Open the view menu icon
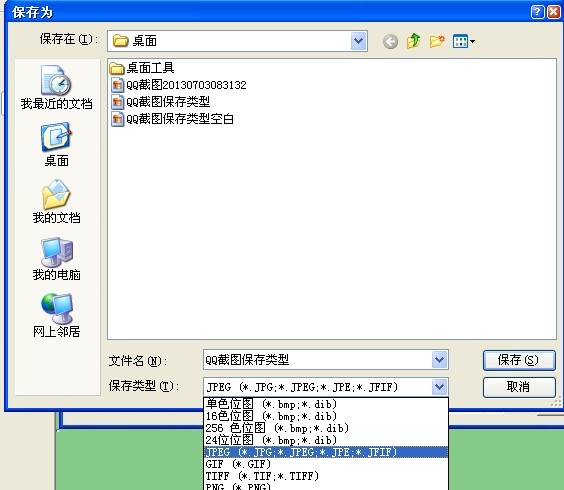564x490 pixels. pyautogui.click(x=464, y=41)
